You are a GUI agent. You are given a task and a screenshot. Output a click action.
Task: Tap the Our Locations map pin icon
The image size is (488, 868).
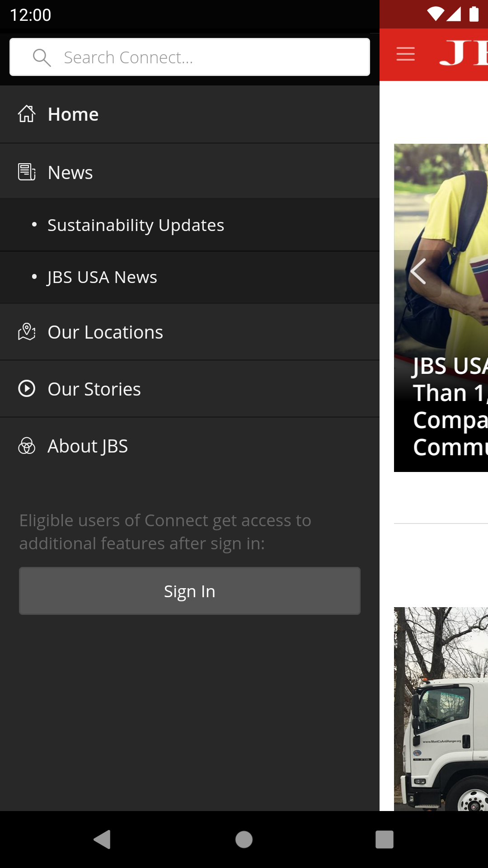pyautogui.click(x=27, y=332)
